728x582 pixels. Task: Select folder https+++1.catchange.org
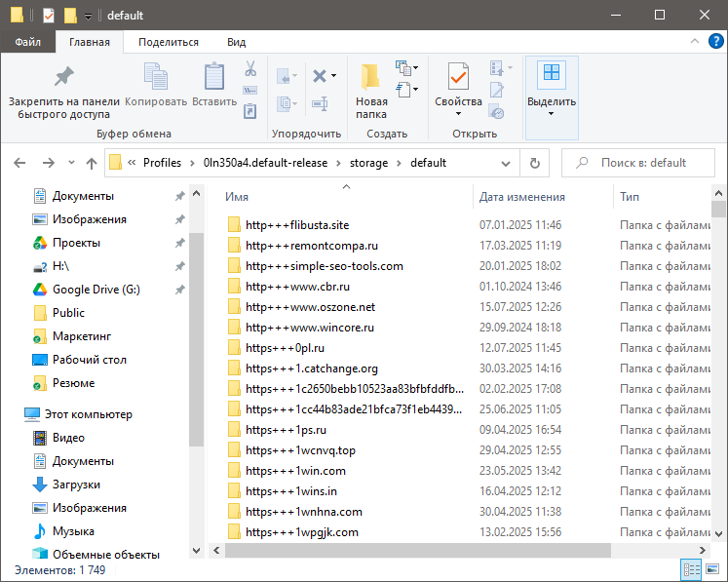pos(312,369)
